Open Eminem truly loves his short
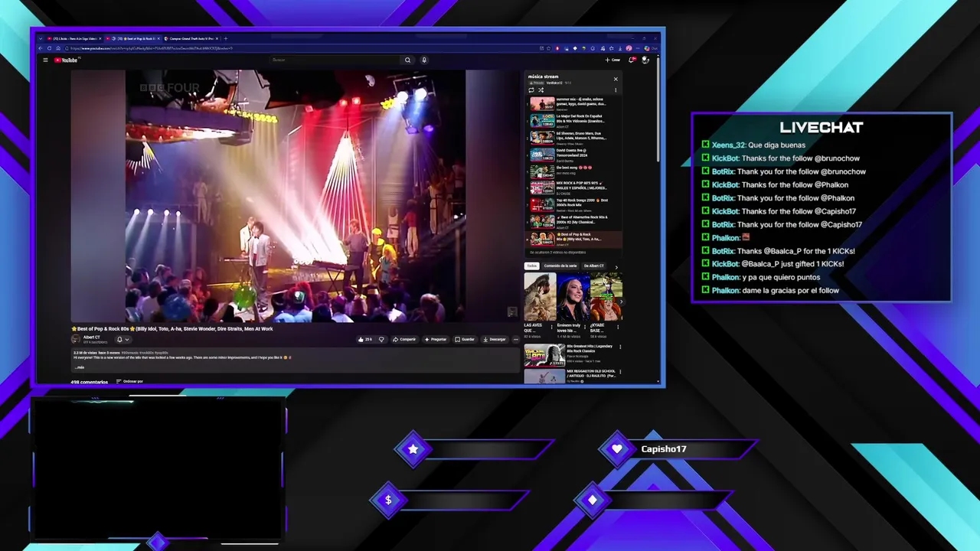 pos(573,297)
